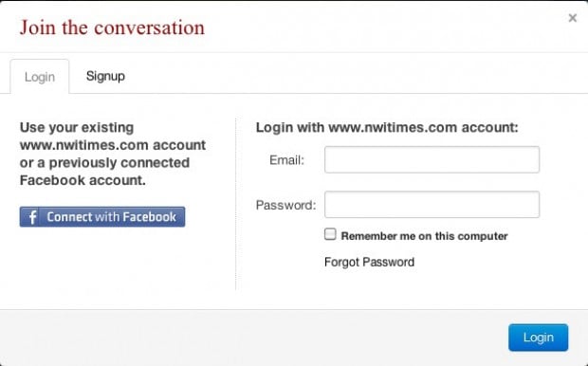
Task: Switch to the Signup tab
Action: 105,76
